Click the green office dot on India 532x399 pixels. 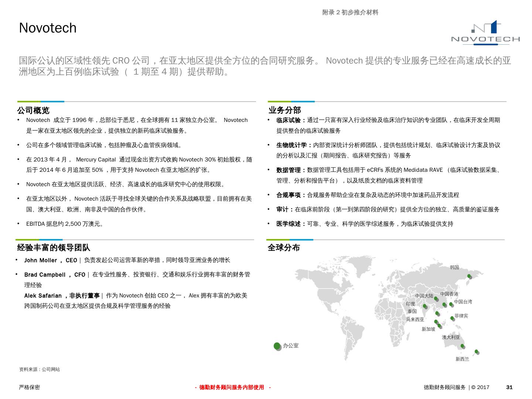(x=425, y=306)
